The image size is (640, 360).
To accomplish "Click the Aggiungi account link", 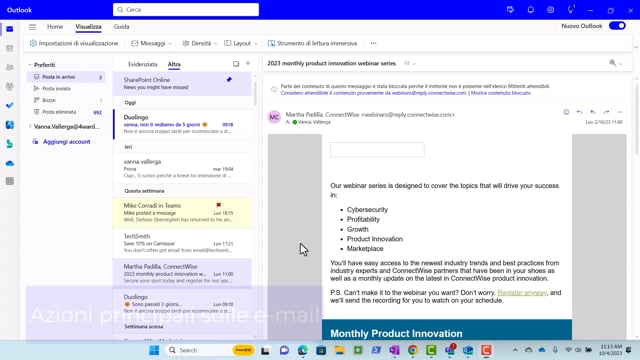I will pos(67,142).
